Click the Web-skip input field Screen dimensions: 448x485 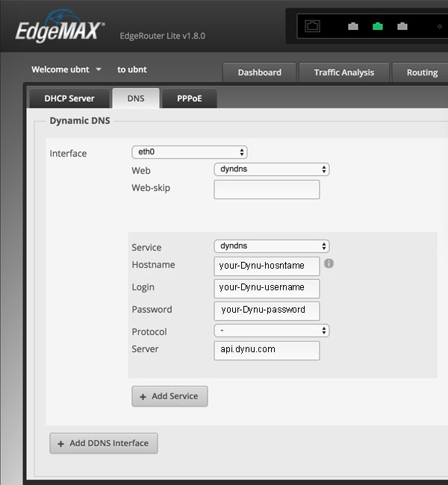[267, 190]
